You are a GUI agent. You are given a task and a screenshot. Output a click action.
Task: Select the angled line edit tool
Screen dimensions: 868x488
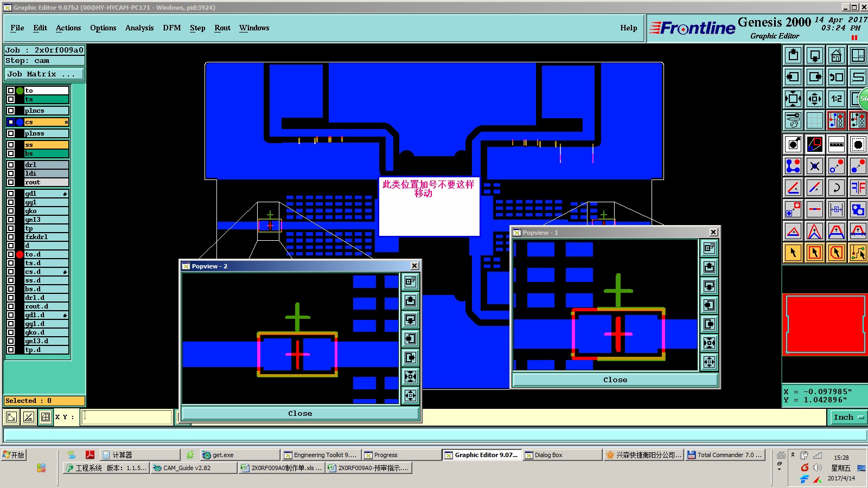coord(793,188)
